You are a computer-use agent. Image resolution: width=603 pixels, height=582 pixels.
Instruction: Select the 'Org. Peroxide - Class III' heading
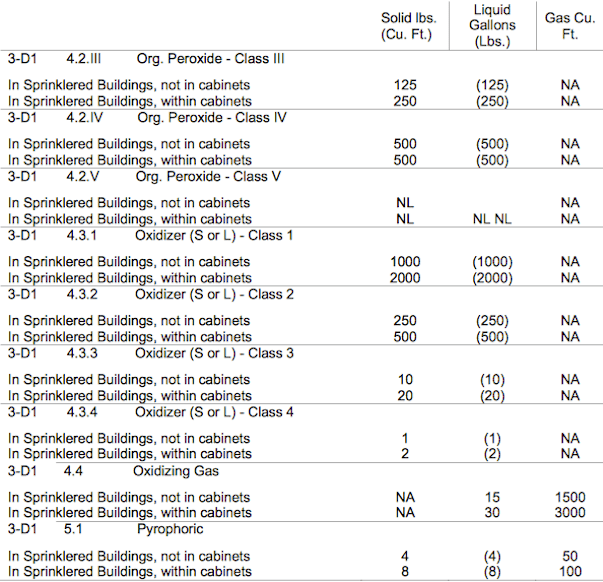pyautogui.click(x=210, y=59)
